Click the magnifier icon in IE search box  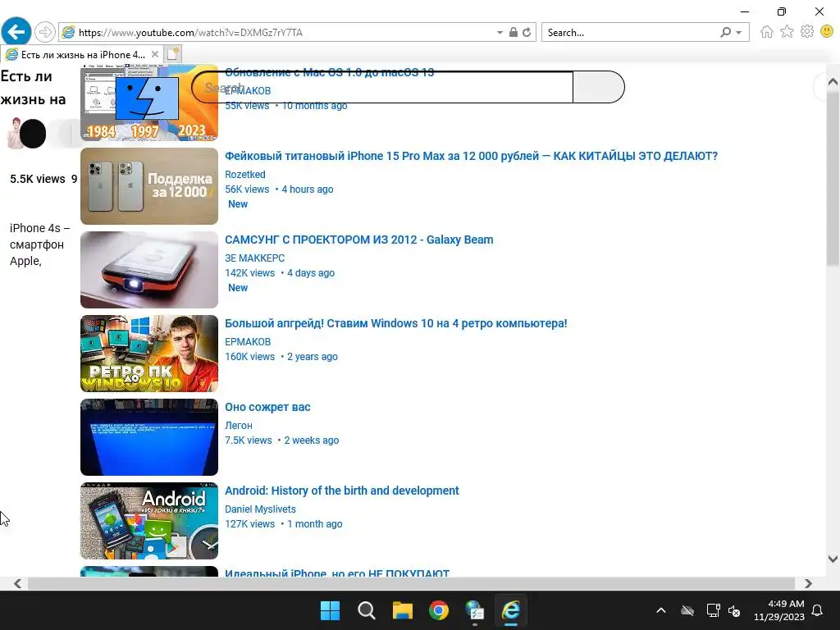725,32
